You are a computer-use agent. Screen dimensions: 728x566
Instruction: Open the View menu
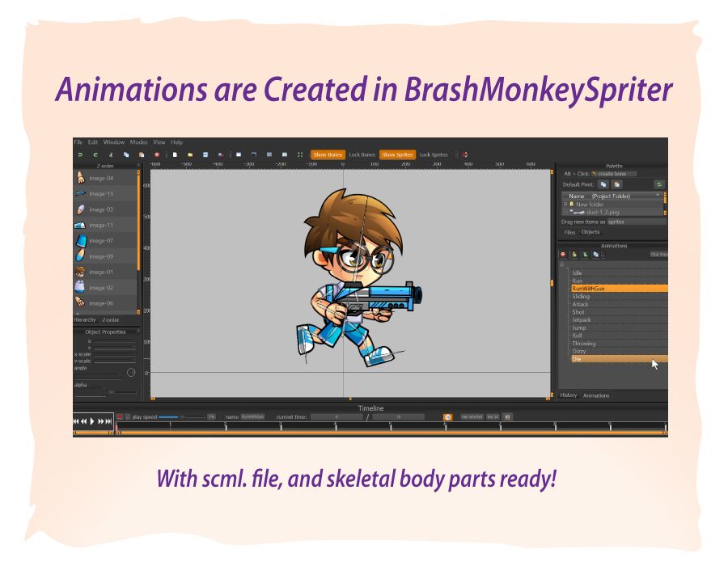tap(159, 142)
